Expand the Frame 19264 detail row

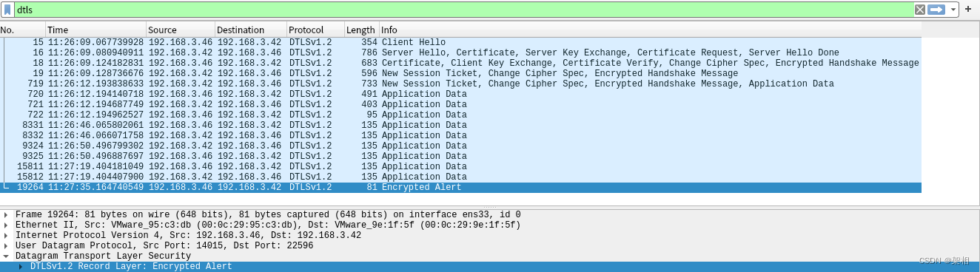click(7, 215)
